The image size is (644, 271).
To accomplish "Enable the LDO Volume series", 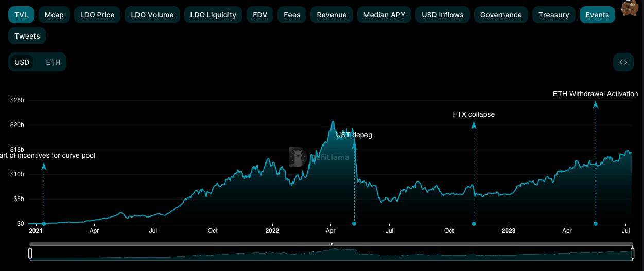I will [152, 15].
